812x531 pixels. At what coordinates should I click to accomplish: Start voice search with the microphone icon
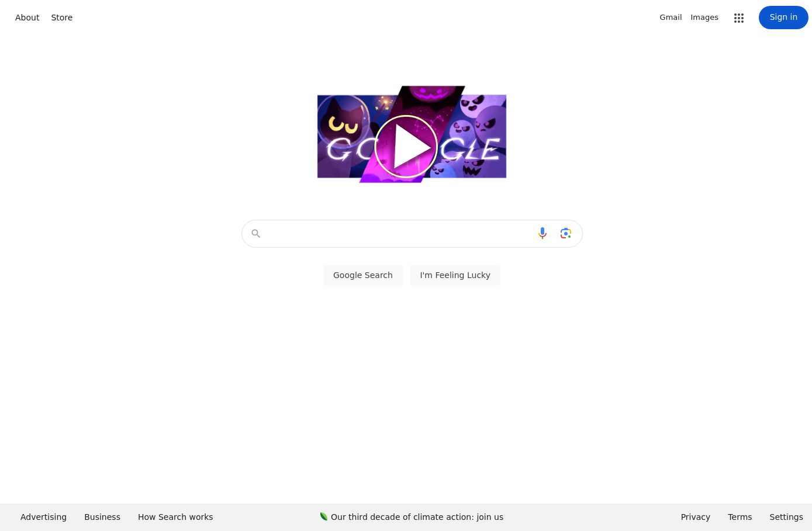pyautogui.click(x=543, y=233)
